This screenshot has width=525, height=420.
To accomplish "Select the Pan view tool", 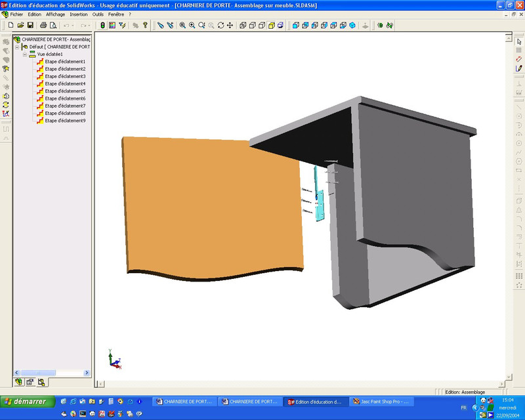I will 230,25.
